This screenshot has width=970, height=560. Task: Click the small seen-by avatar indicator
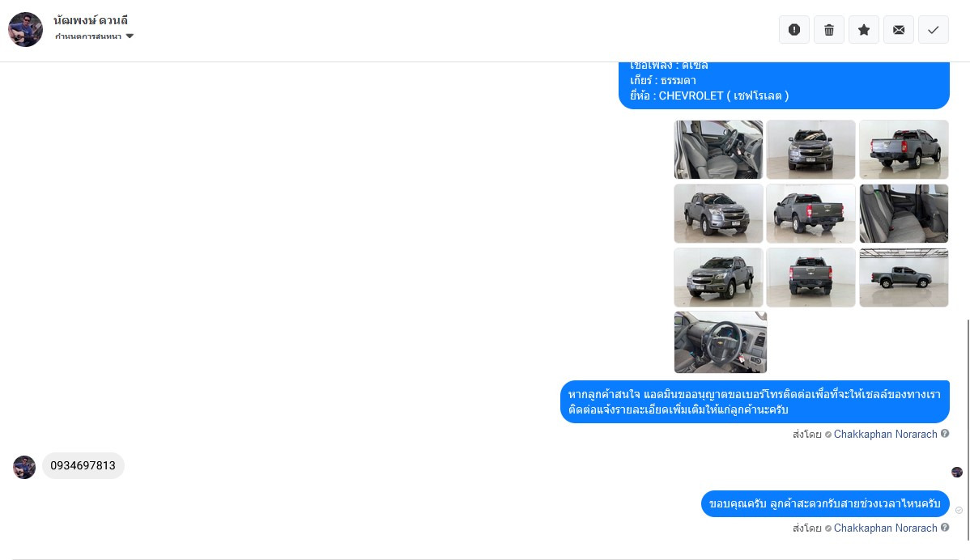(957, 473)
